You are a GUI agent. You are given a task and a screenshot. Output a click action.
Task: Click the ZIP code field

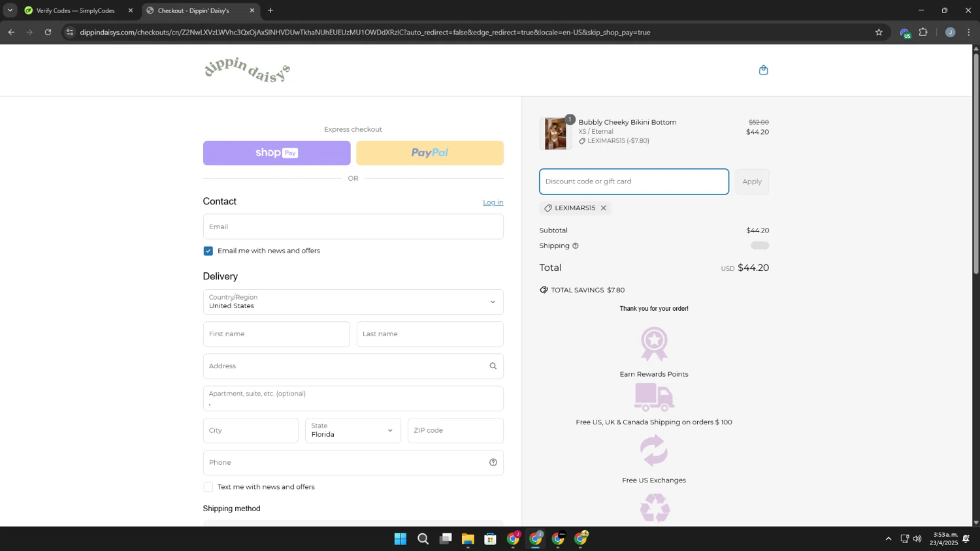pos(455,431)
